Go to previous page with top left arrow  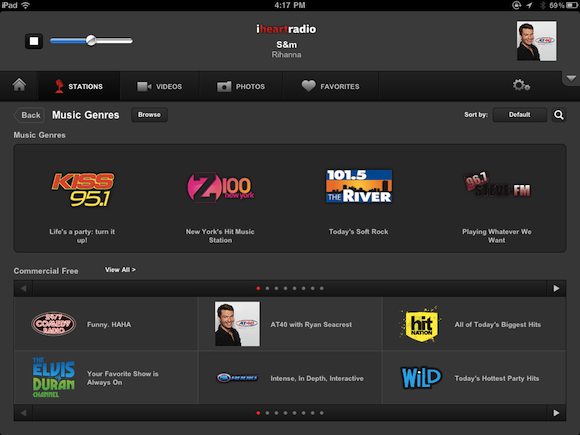click(x=23, y=288)
